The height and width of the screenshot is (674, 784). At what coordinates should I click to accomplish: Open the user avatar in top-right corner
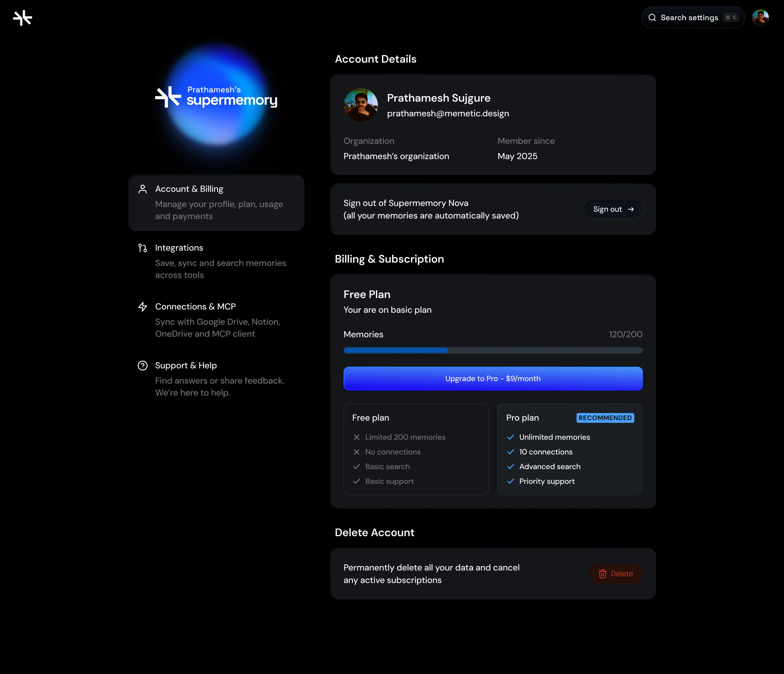click(760, 18)
